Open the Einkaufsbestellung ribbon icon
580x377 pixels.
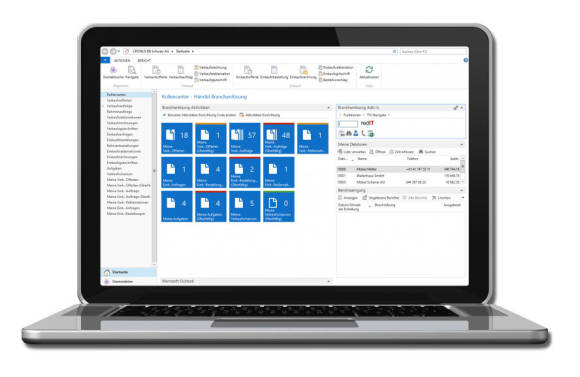(x=274, y=72)
